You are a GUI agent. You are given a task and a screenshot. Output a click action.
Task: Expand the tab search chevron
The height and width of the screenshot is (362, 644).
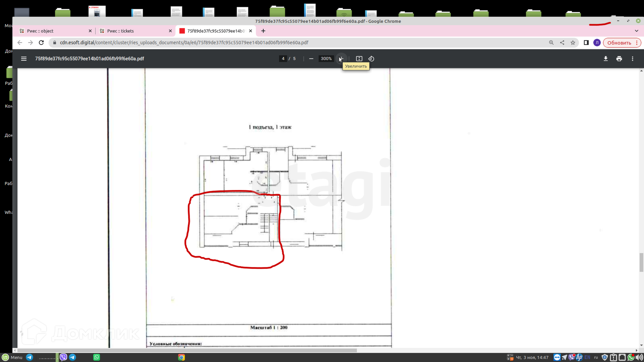click(x=637, y=31)
